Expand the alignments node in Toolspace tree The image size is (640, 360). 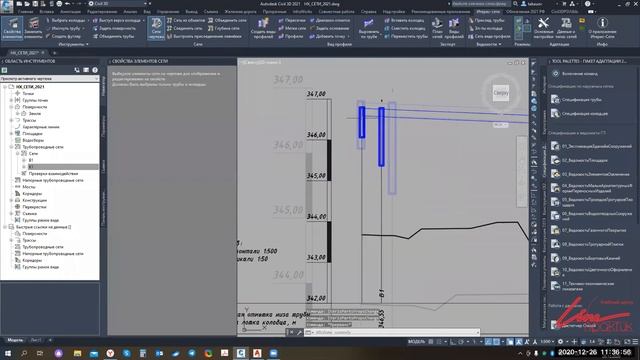tap(11, 120)
